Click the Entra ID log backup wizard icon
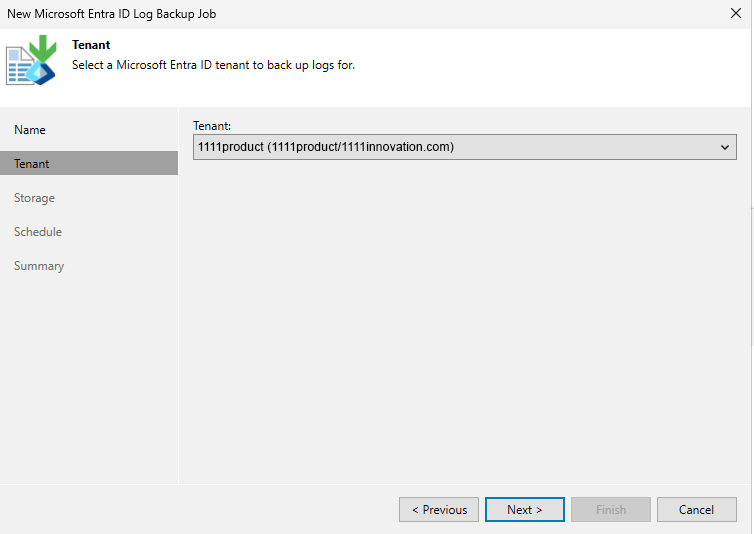Image resolution: width=754 pixels, height=534 pixels. click(x=31, y=60)
